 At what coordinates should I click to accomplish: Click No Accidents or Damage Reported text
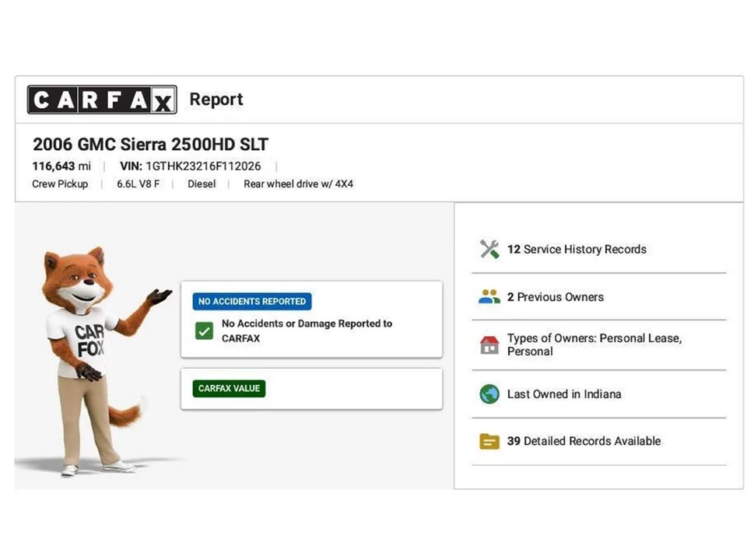pyautogui.click(x=307, y=331)
